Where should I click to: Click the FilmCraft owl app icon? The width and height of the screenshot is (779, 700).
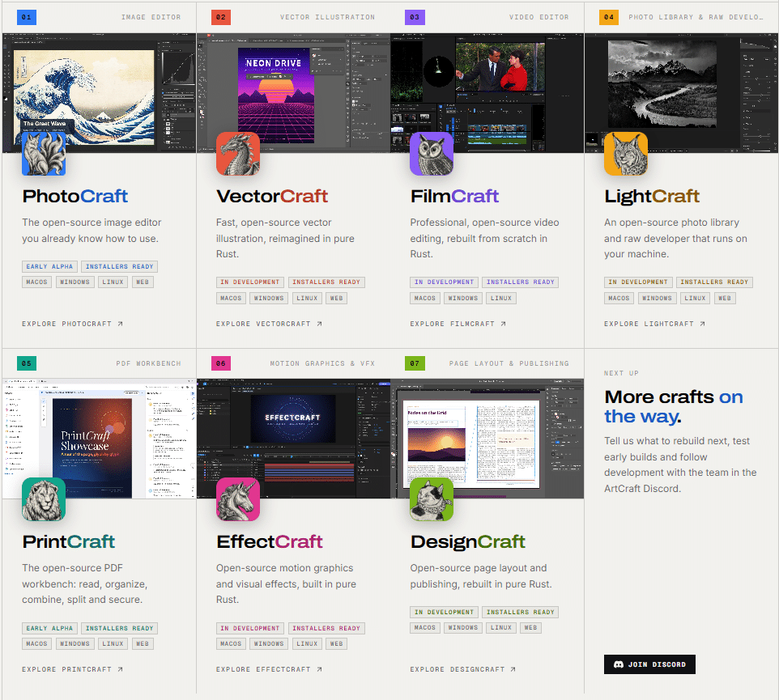coord(432,154)
